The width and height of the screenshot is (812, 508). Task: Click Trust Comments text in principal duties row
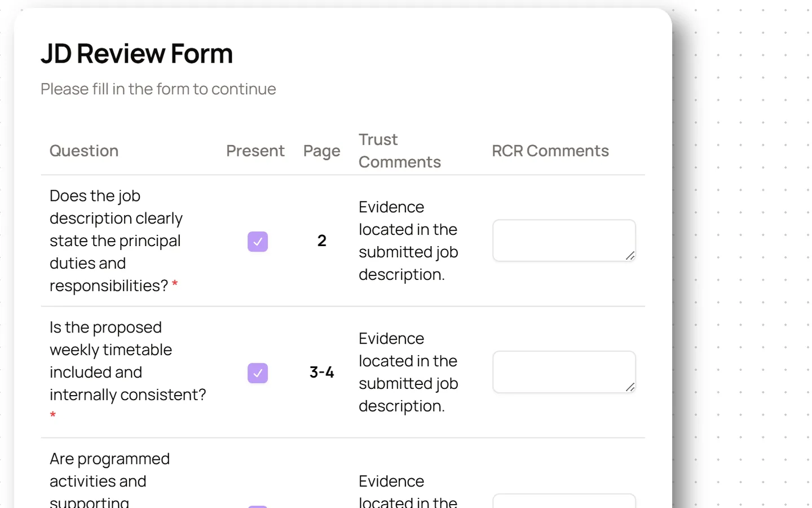(408, 240)
